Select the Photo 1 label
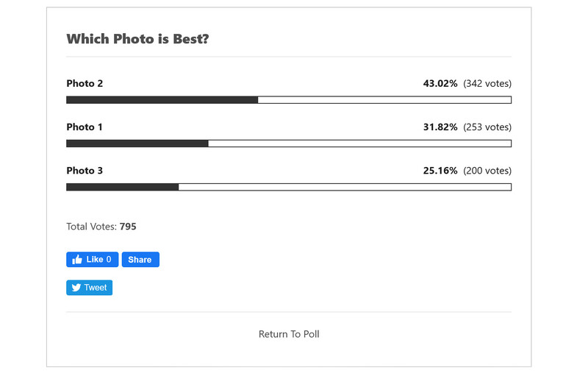The width and height of the screenshot is (588, 376). tap(85, 127)
